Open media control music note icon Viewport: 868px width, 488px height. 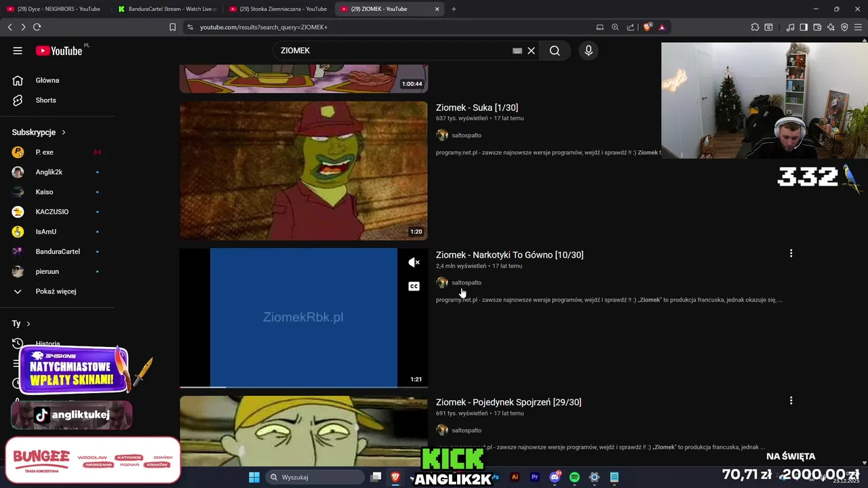790,27
